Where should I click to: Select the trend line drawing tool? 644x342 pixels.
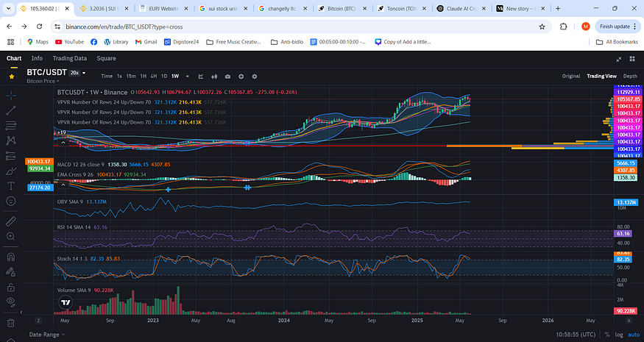pyautogui.click(x=11, y=110)
